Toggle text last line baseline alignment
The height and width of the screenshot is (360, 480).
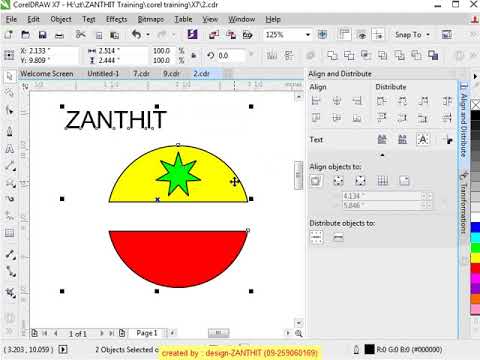(402, 139)
